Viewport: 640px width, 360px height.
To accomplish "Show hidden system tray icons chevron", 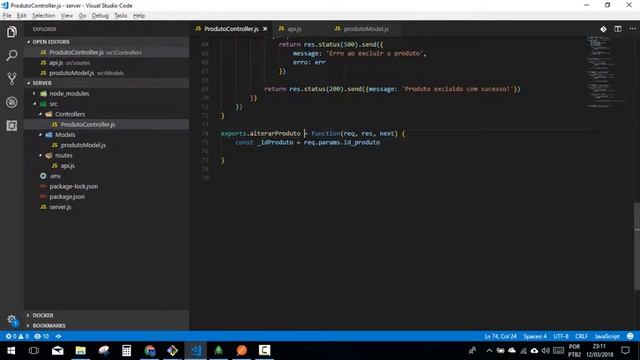I will [489, 351].
